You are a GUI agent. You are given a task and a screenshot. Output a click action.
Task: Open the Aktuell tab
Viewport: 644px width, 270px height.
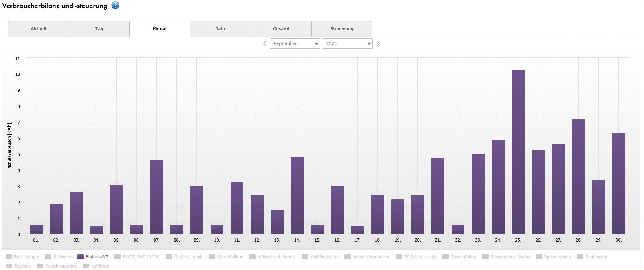point(39,29)
